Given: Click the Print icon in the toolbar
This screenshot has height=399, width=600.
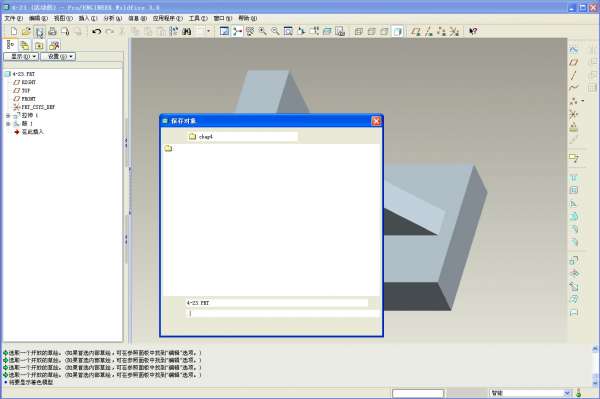Looking at the screenshot, I should coord(52,31).
